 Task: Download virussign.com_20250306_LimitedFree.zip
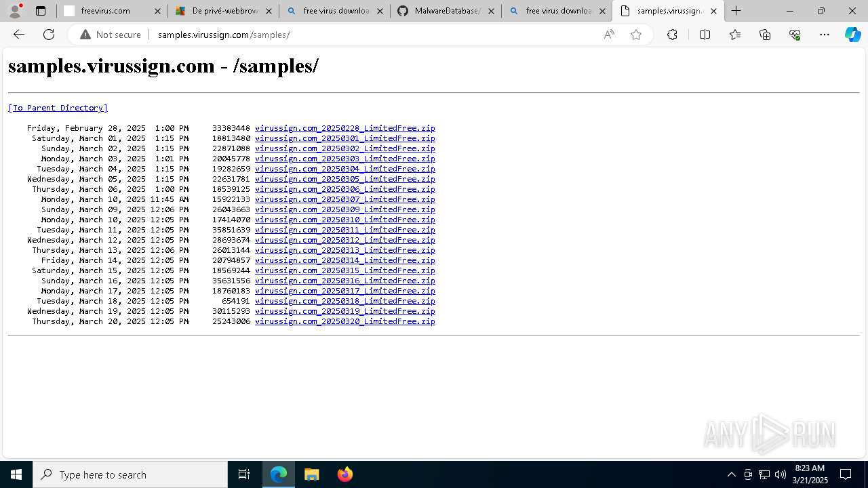tap(344, 189)
